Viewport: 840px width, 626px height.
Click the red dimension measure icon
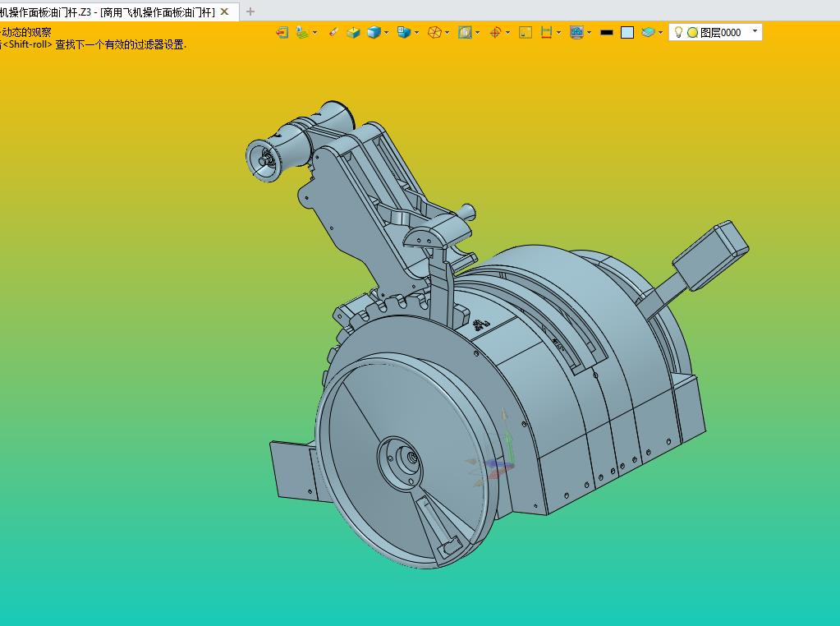click(546, 33)
